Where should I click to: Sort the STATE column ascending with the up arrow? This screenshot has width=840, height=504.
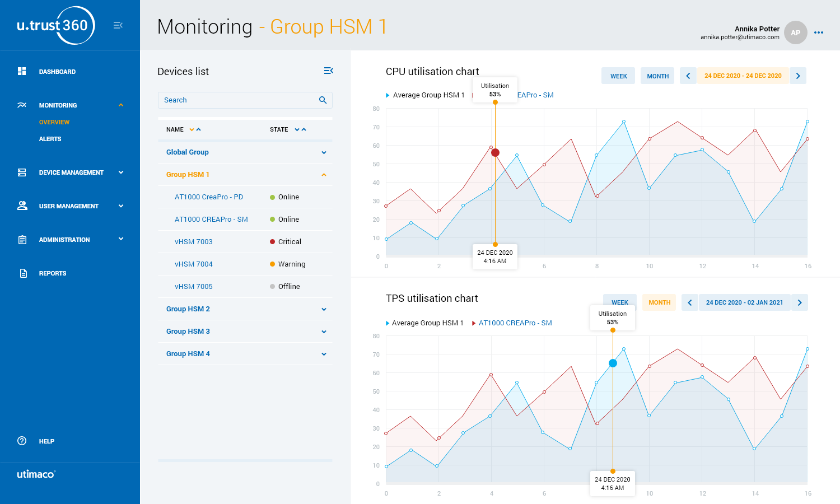[x=304, y=129]
